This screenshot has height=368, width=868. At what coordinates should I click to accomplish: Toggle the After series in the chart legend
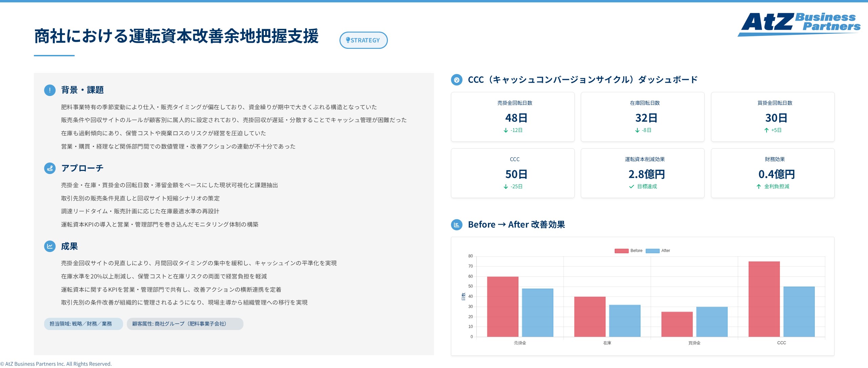point(659,251)
